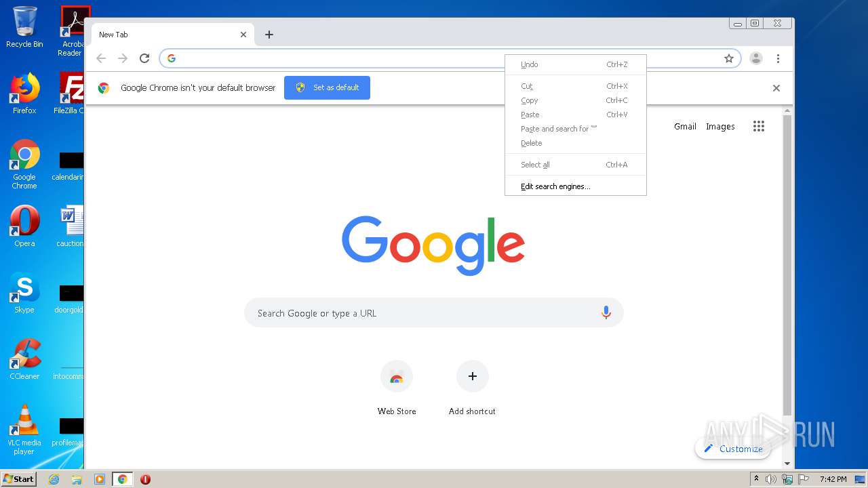Viewport: 868px width, 488px height.
Task: Click the page vertical scrollbar
Action: point(787,264)
